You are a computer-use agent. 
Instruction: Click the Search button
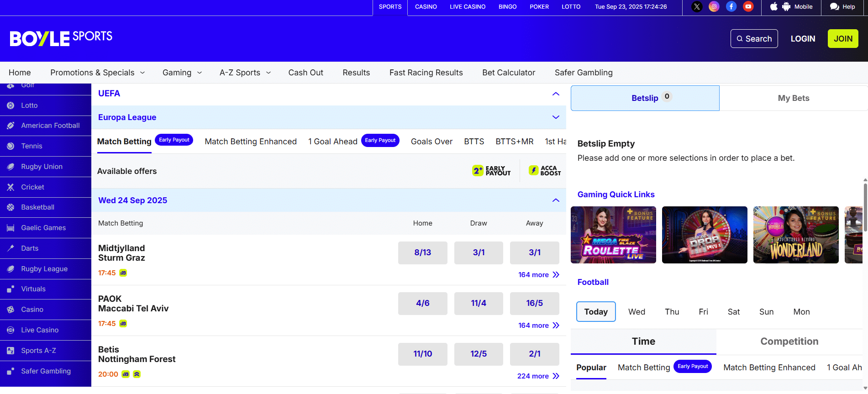(754, 39)
